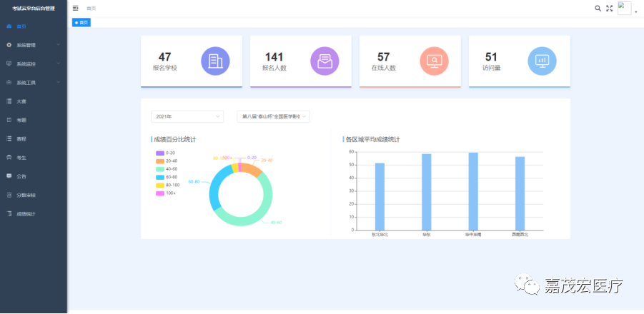The image size is (644, 314).
Task: Open the 考生 icon in sidebar
Action: pos(9,158)
